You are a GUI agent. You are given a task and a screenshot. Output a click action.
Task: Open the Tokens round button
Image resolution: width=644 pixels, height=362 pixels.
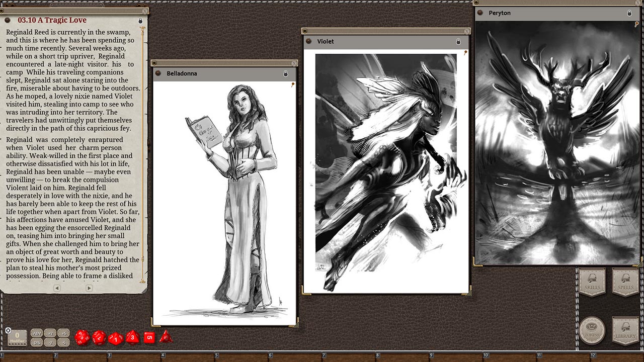point(592,330)
